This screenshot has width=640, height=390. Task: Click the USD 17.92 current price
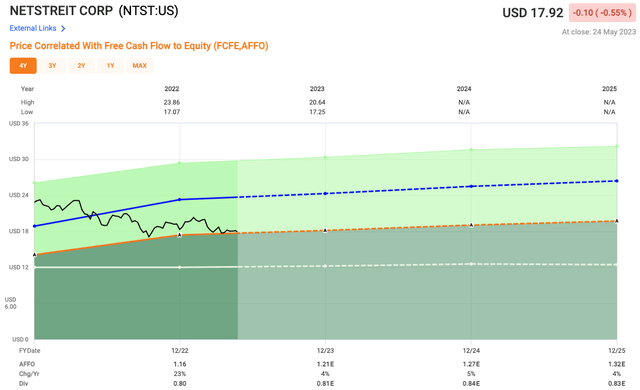click(533, 13)
